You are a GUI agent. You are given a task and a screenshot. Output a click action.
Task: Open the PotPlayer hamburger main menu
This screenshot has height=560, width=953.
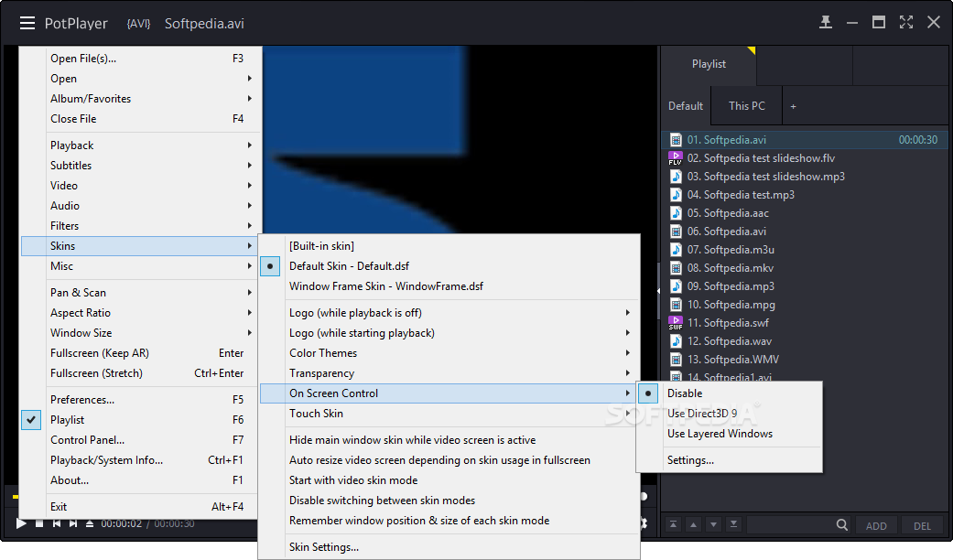point(27,23)
